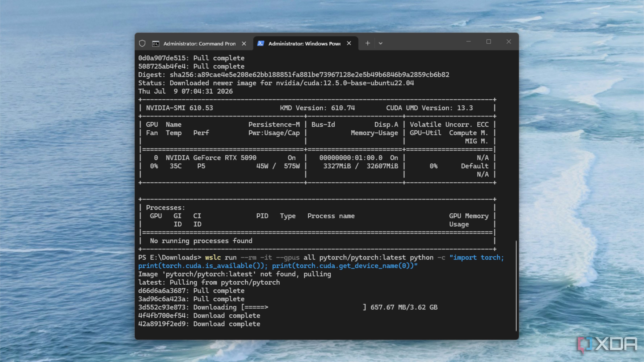
Task: Click 'Volatile Uncorr. ECC' column header
Action: [449, 125]
